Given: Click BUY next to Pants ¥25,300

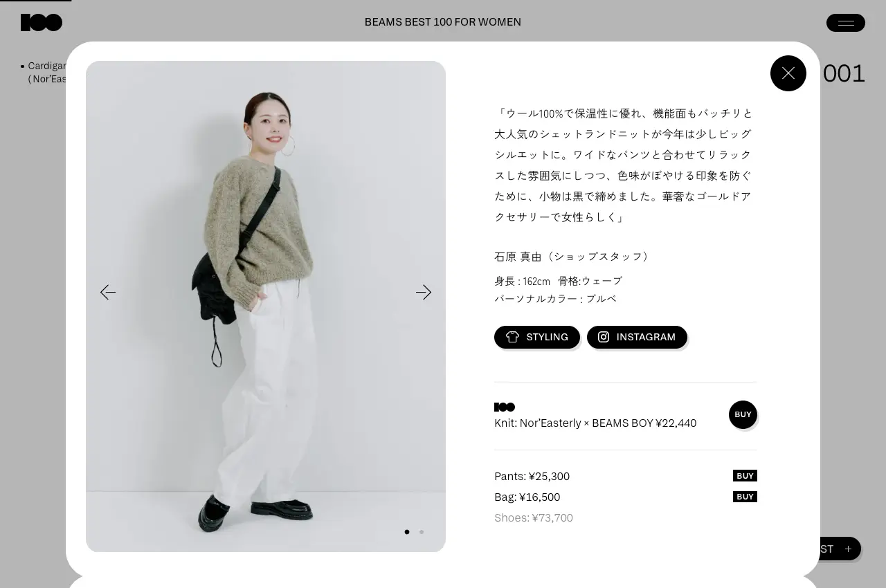Looking at the screenshot, I should tap(745, 476).
